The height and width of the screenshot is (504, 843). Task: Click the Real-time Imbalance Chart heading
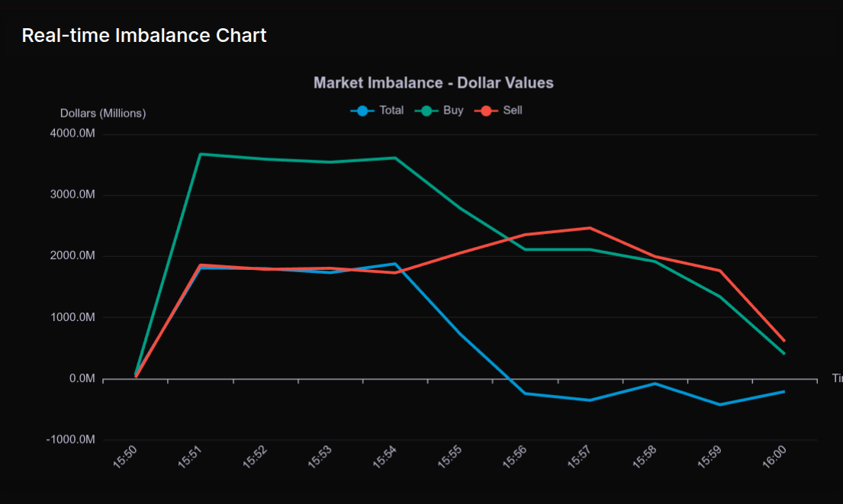pos(144,35)
